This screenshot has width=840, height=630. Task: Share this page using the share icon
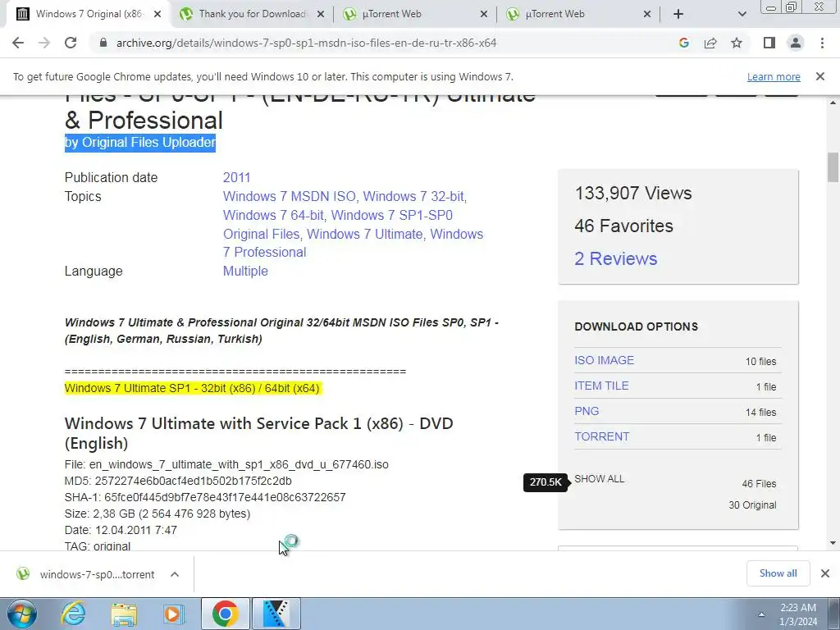(710, 43)
